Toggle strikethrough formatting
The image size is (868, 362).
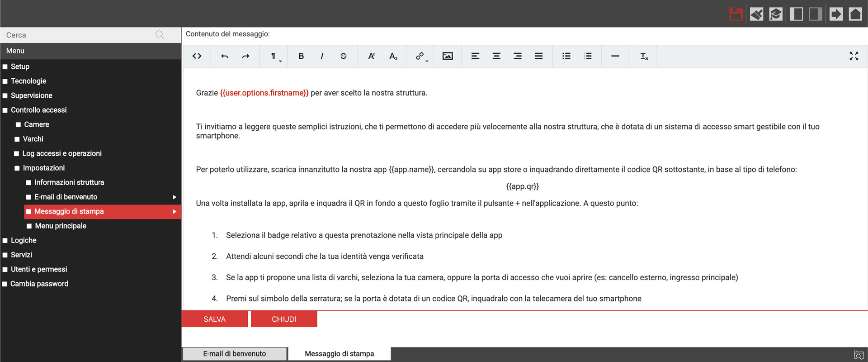tap(343, 56)
